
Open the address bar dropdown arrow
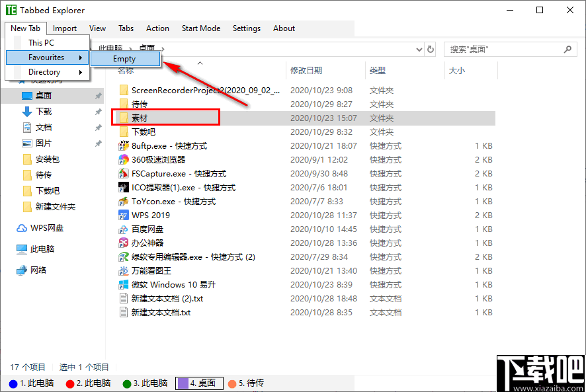(x=419, y=48)
